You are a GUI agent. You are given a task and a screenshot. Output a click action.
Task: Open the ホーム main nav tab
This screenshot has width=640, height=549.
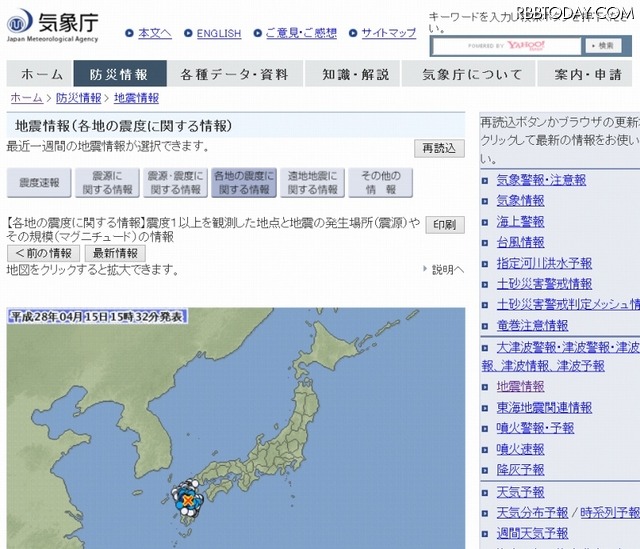point(40,74)
